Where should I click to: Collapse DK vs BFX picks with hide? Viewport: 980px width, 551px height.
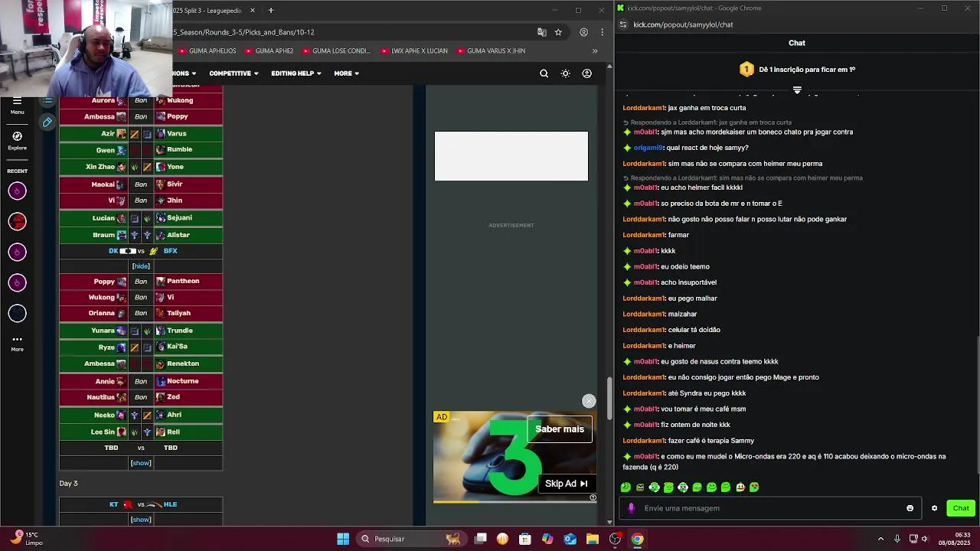coord(141,266)
